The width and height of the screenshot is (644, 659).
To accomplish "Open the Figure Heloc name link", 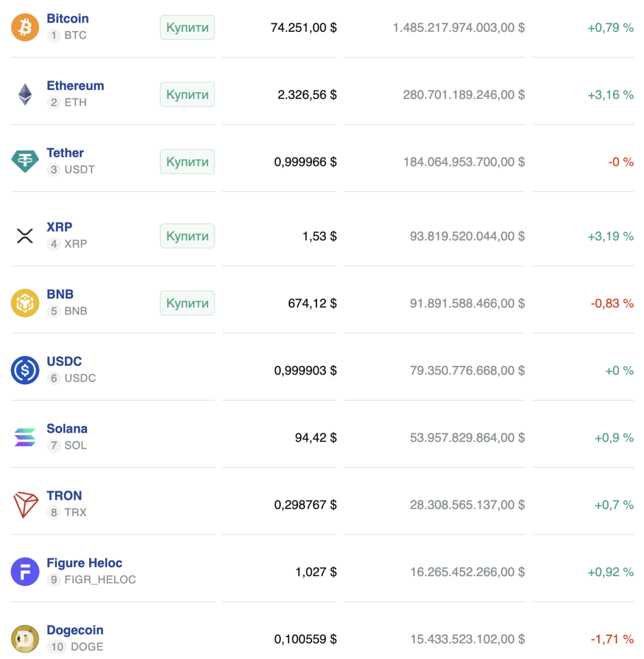I will tap(85, 563).
